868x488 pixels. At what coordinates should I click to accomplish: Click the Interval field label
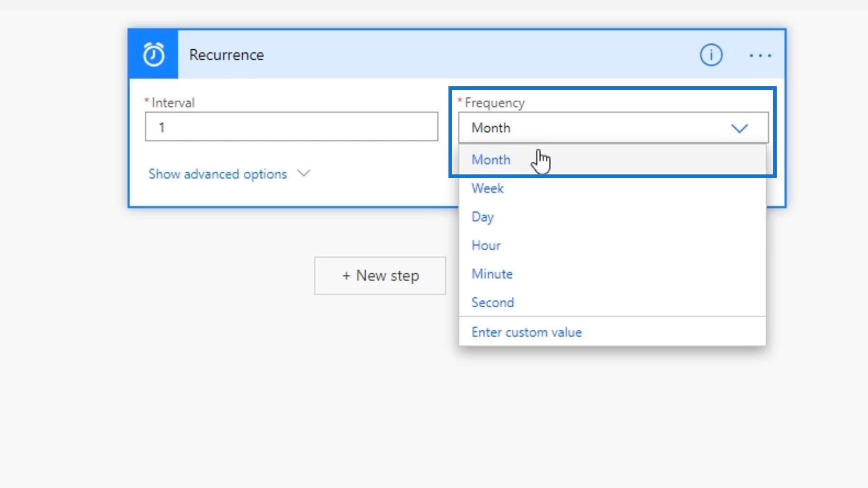pyautogui.click(x=173, y=103)
